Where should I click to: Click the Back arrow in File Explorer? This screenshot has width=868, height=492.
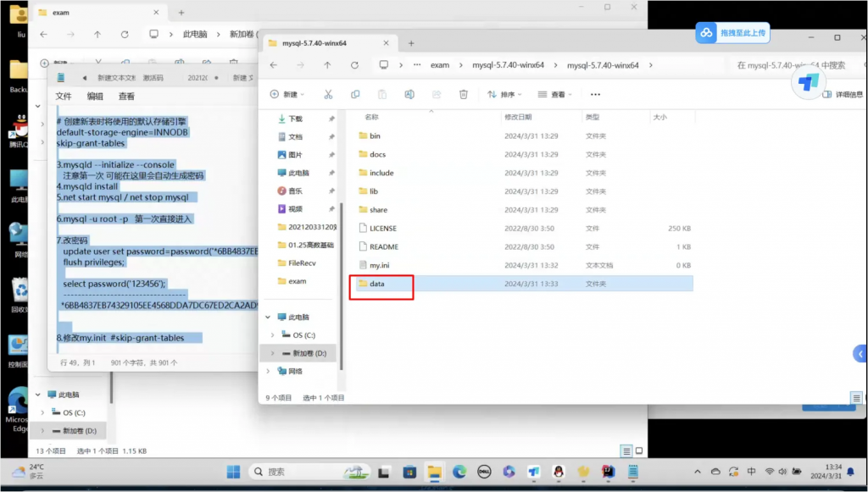click(x=273, y=64)
